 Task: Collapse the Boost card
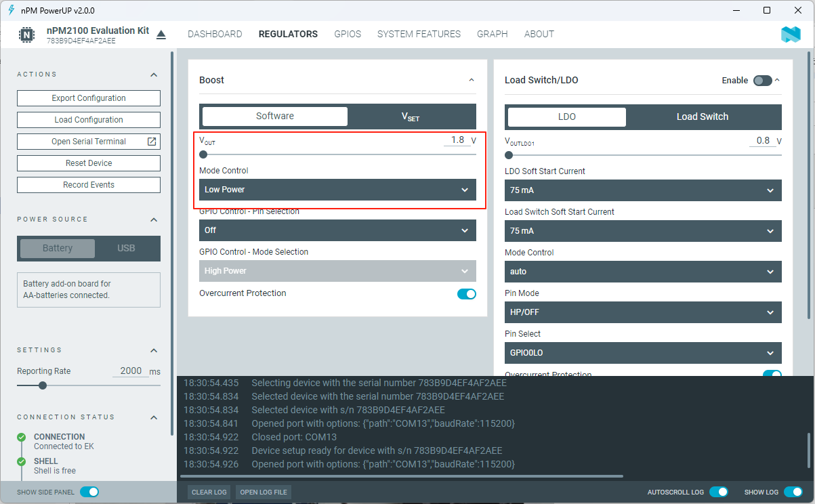coord(472,80)
